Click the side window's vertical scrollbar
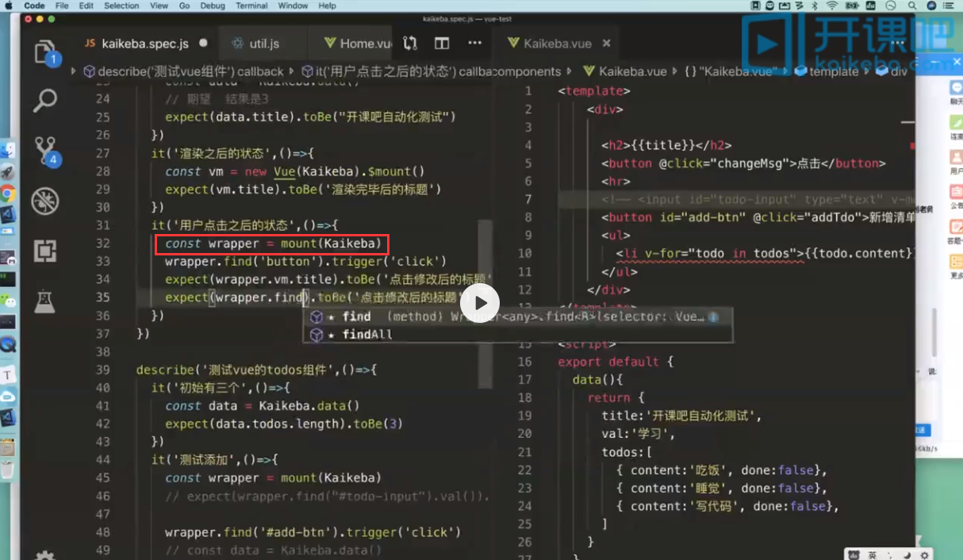Image resolution: width=963 pixels, height=560 pixels. pos(935,333)
